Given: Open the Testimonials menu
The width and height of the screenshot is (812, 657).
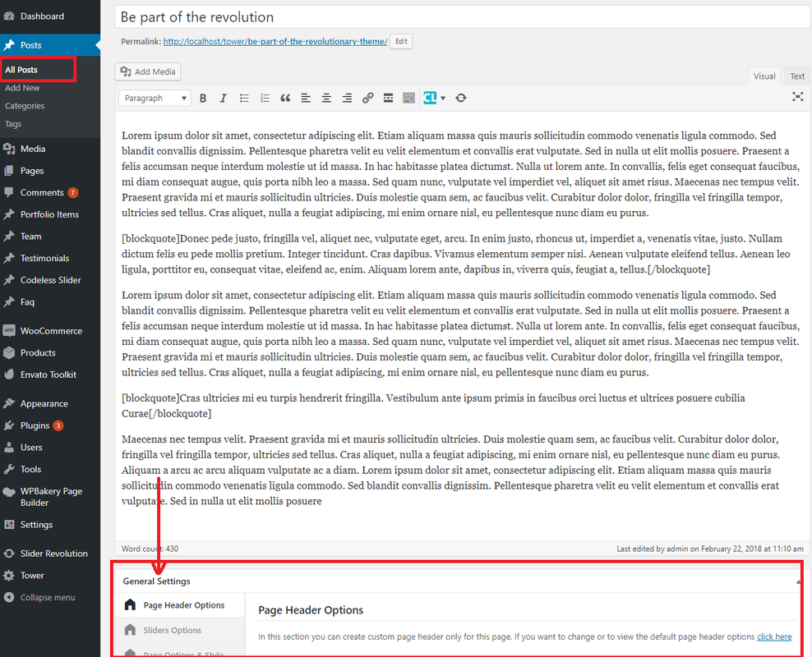Looking at the screenshot, I should pos(50,258).
